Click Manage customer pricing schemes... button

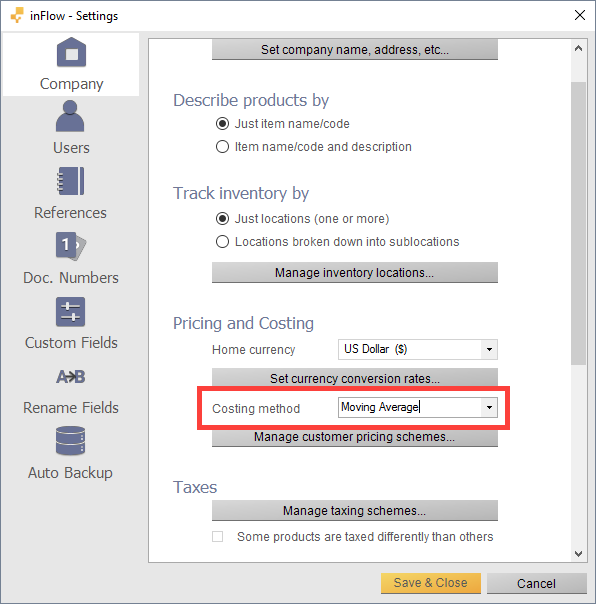click(355, 438)
